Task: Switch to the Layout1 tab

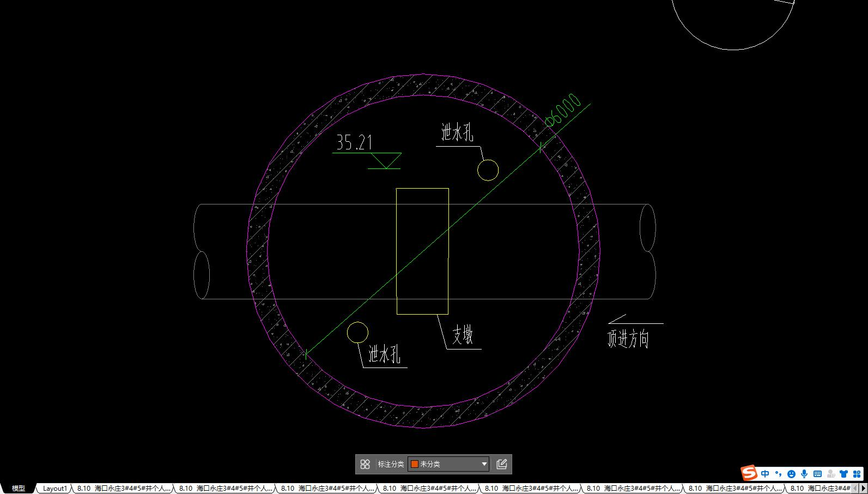Action: tap(55, 488)
